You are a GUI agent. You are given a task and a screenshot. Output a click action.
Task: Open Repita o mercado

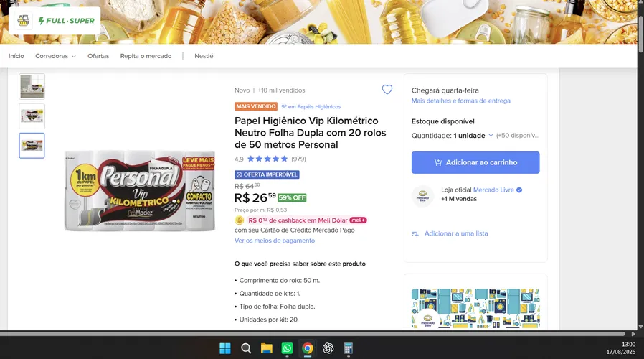coord(146,56)
